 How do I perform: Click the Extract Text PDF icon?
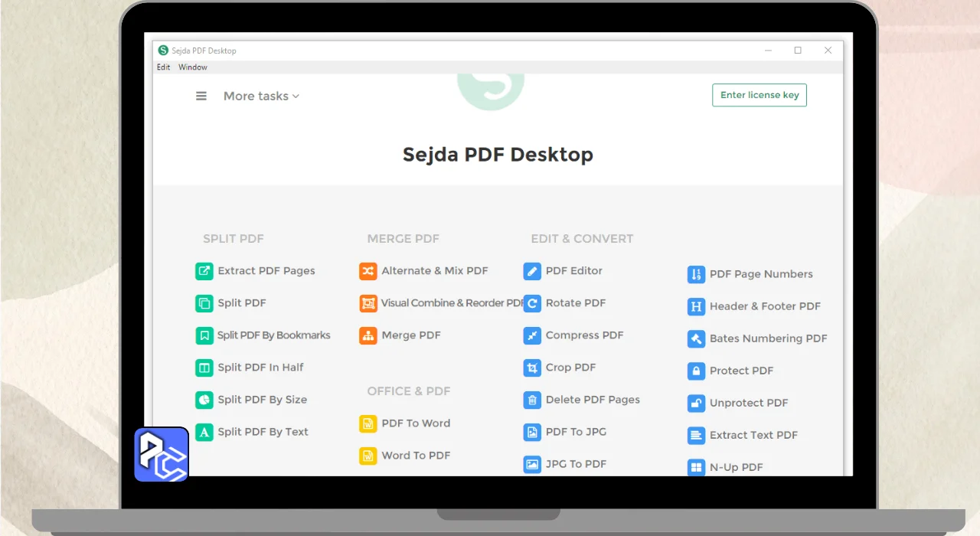point(696,435)
